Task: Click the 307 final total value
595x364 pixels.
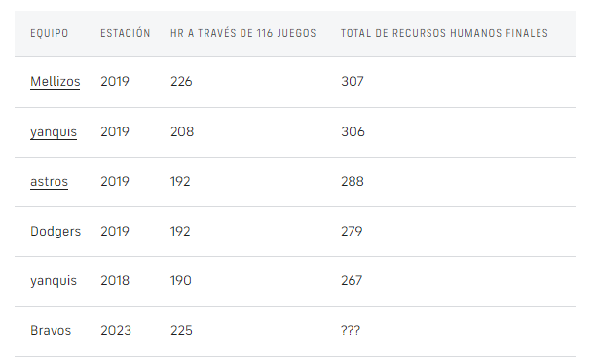Action: 353,81
